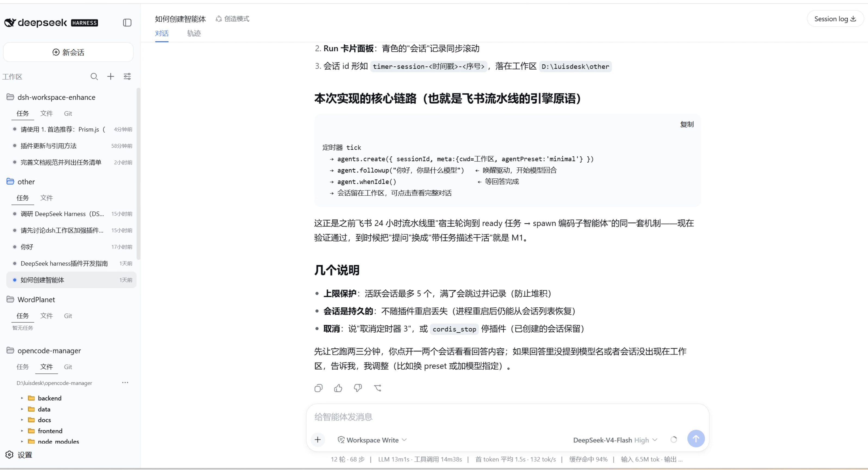Give the response a thumbs down
The image size is (868, 470).
pos(358,388)
